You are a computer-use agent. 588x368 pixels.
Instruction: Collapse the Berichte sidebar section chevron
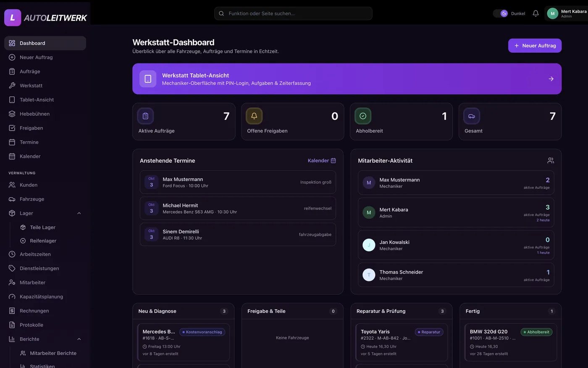(79, 339)
